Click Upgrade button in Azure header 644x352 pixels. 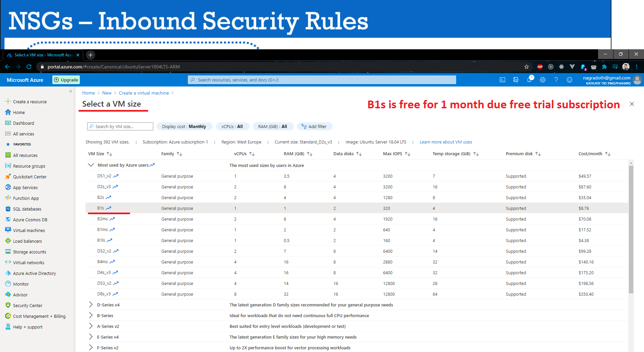tap(66, 80)
